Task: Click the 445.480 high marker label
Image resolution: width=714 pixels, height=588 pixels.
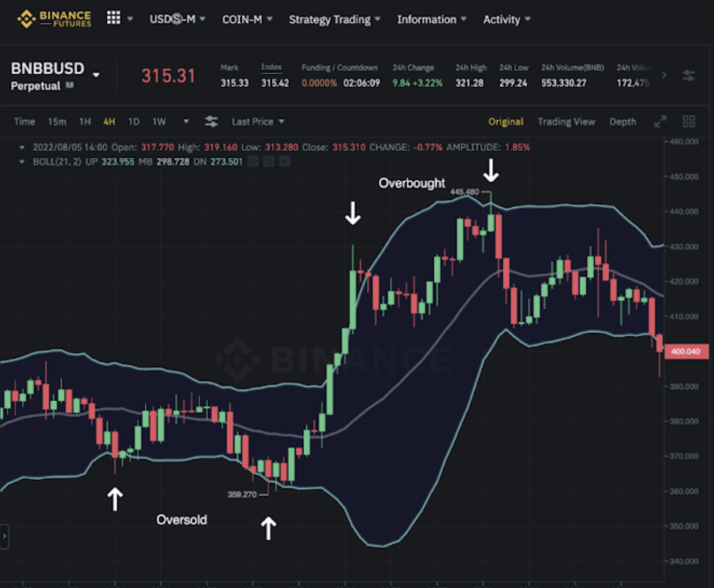Action: point(464,192)
